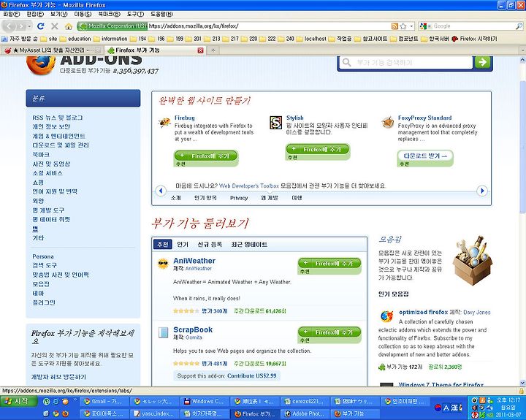Switch to the MyAsset tab
Image resolution: width=526 pixels, height=420 pixels.
point(52,50)
